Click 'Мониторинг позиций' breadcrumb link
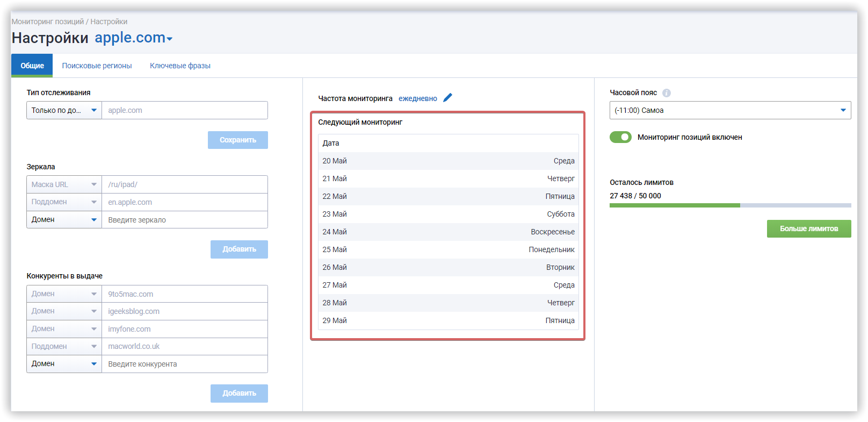 pyautogui.click(x=48, y=22)
